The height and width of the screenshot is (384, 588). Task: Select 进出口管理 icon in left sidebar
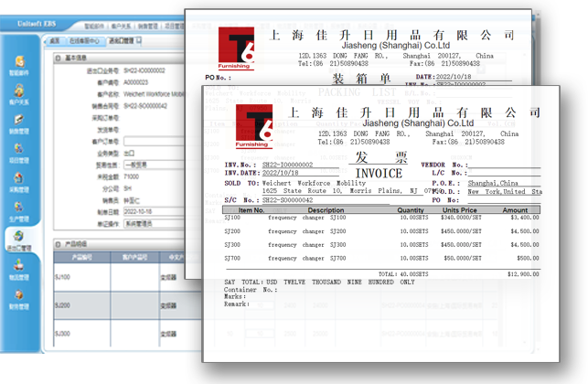point(18,240)
